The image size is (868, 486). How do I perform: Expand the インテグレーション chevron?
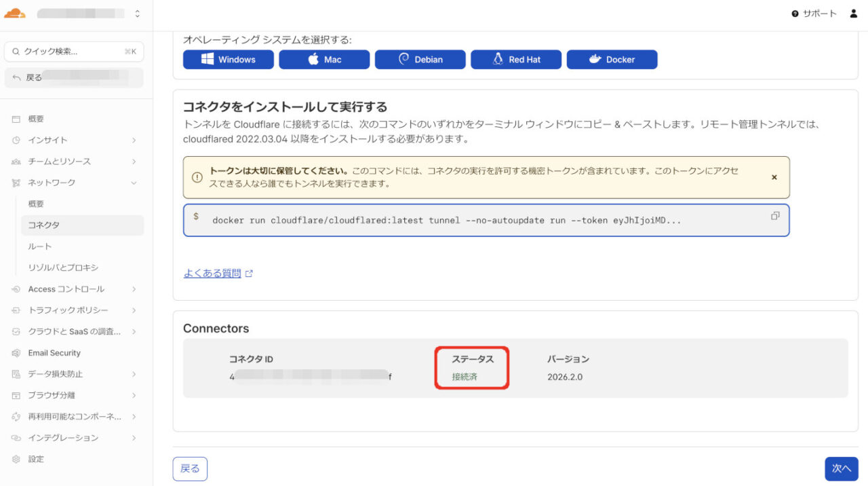(x=134, y=438)
